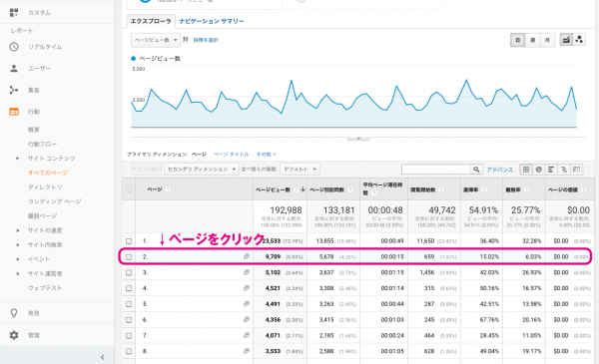Collapse the sidebar with the chevron arrow
The width and height of the screenshot is (599, 364).
click(103, 357)
